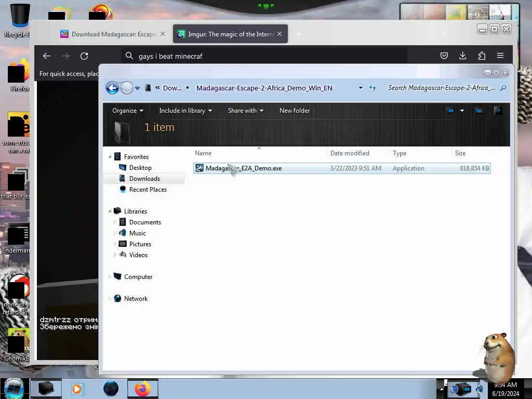The width and height of the screenshot is (532, 399).
Task: Select Desktop in Favorites
Action: click(140, 168)
